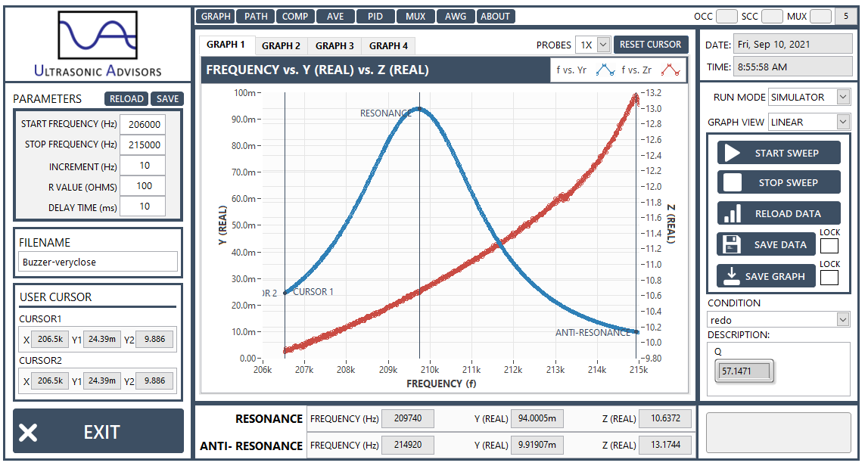Toggle the SCC indicator
The height and width of the screenshot is (469, 868).
(772, 17)
